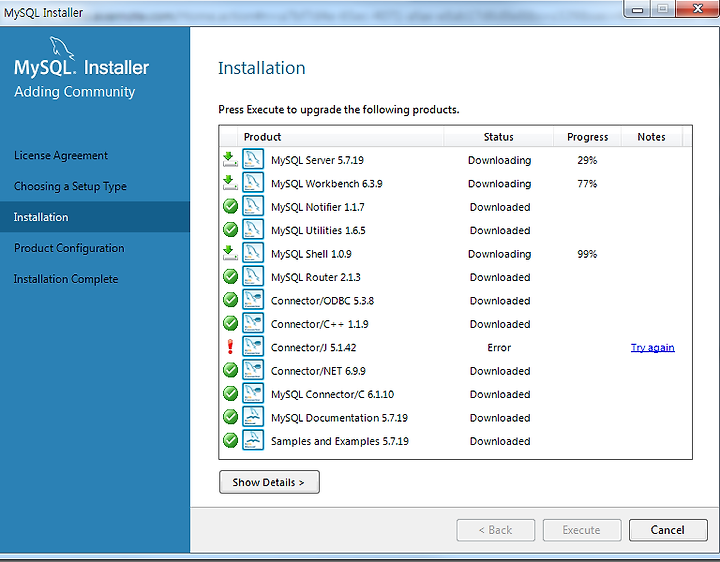This screenshot has width=720, height=562.
Task: Click the green check icon for MySQL Connector/C 6.1.10
Action: (230, 394)
